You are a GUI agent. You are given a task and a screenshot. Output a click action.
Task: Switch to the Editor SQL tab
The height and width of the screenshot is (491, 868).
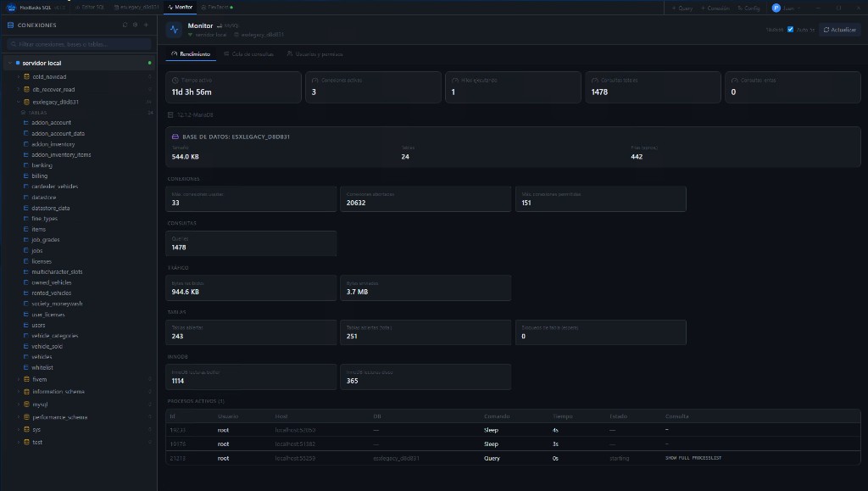click(x=90, y=7)
